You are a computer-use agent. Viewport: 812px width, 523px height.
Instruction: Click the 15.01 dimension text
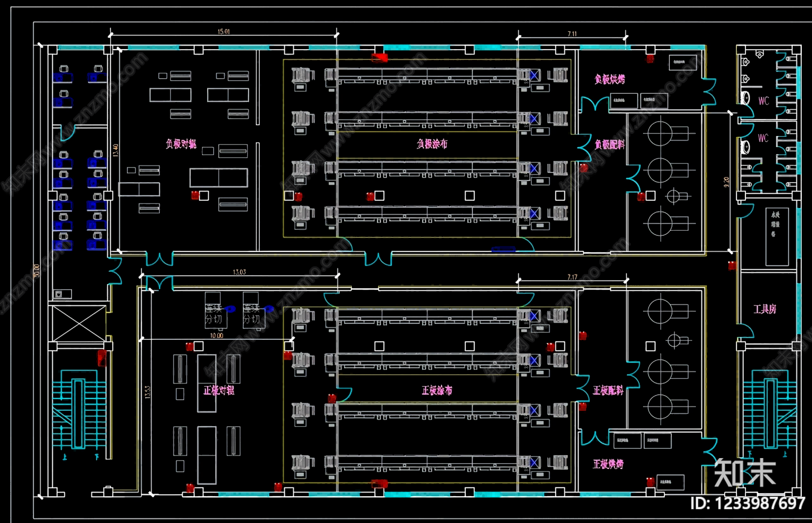click(x=224, y=31)
